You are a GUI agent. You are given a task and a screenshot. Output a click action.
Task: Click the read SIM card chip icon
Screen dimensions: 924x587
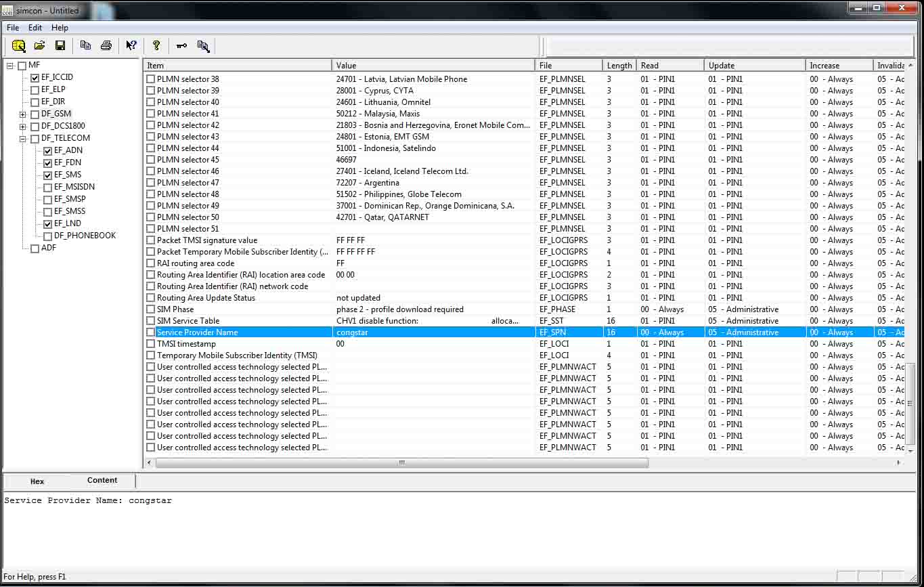coord(18,46)
